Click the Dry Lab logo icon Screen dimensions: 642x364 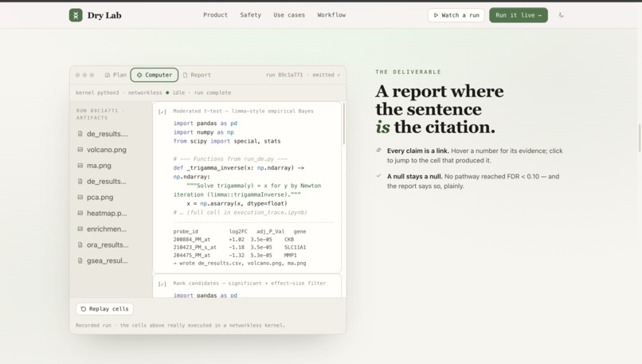point(76,15)
